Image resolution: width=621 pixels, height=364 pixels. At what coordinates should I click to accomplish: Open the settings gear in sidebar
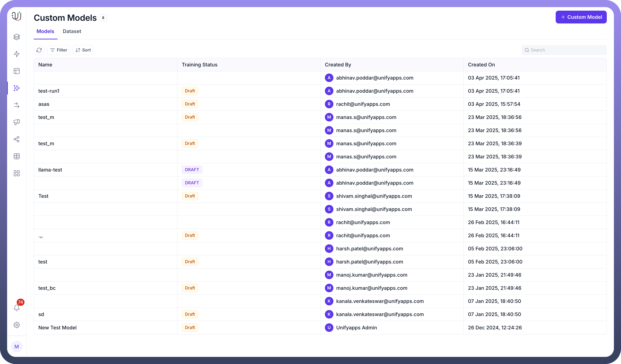17,325
